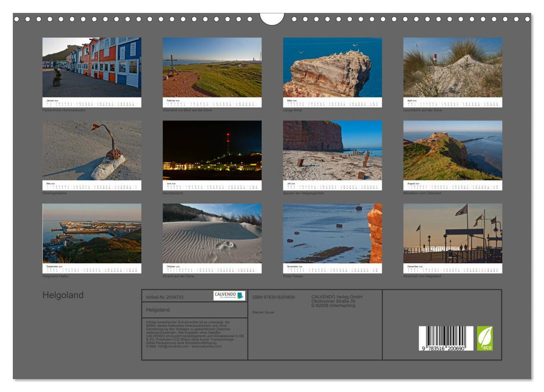
Task: Open the Strandgewächs beach plant photo
Action: click(92, 150)
